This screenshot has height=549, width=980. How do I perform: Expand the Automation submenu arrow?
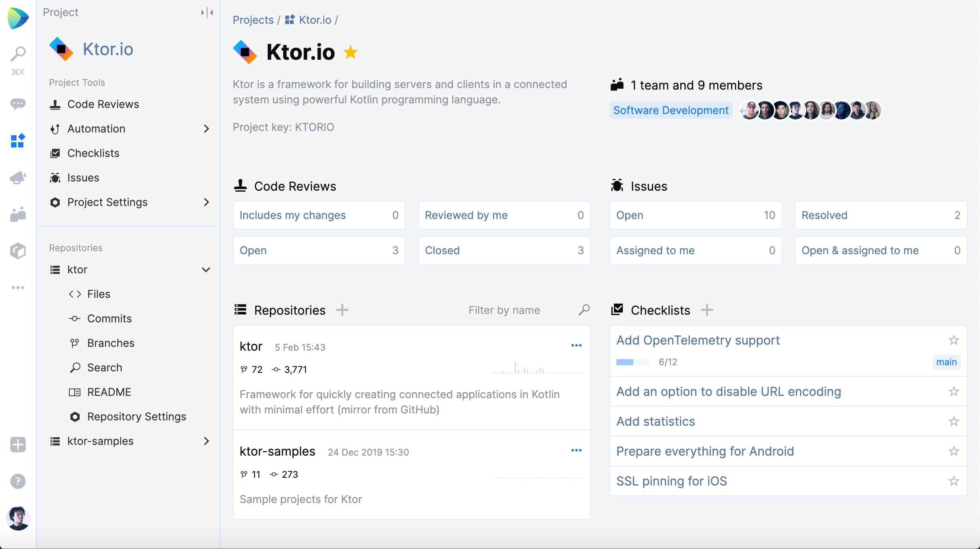[x=206, y=129]
